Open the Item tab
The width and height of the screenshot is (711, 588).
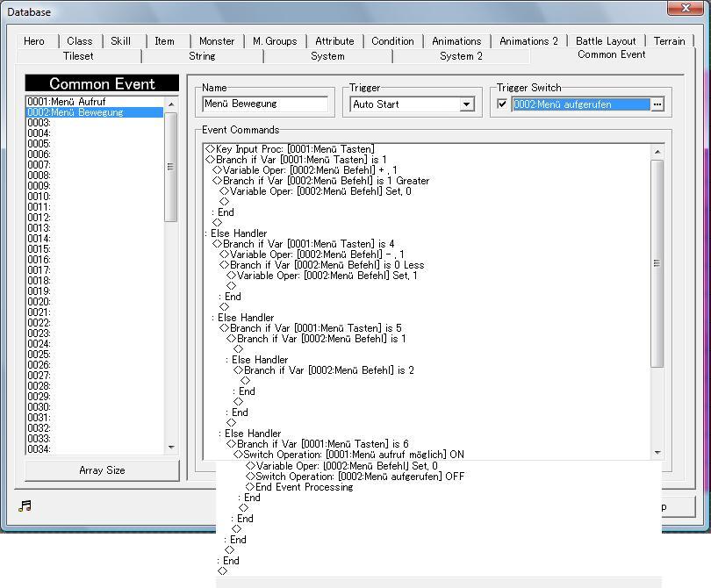click(165, 41)
